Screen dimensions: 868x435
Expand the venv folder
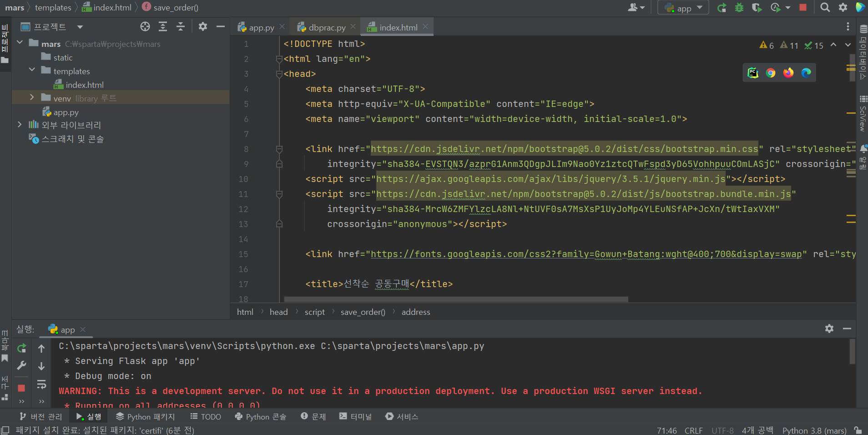pos(32,97)
